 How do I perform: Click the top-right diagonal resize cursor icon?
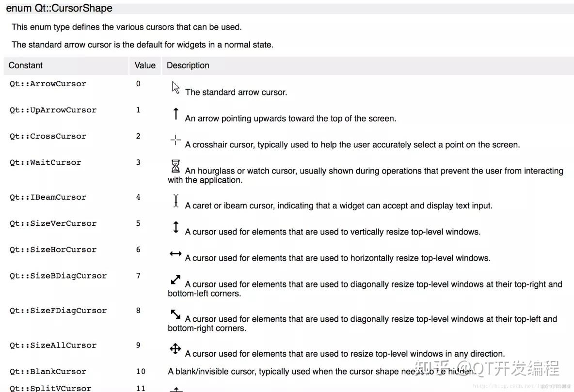175,280
